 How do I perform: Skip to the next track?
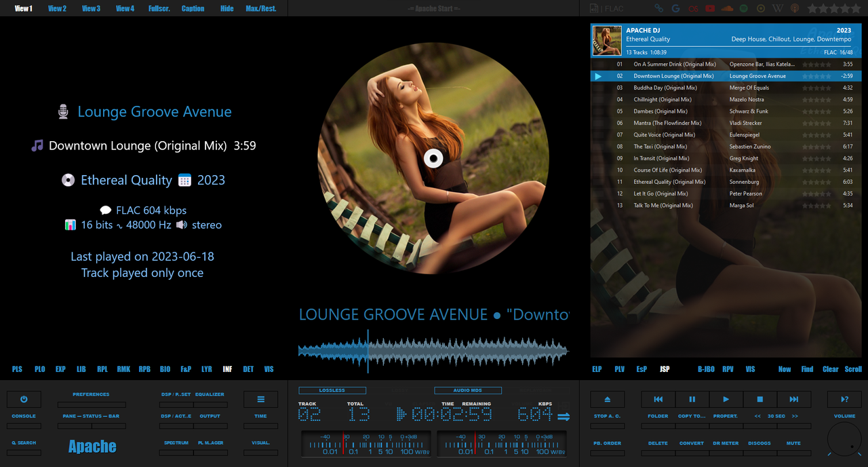point(793,399)
